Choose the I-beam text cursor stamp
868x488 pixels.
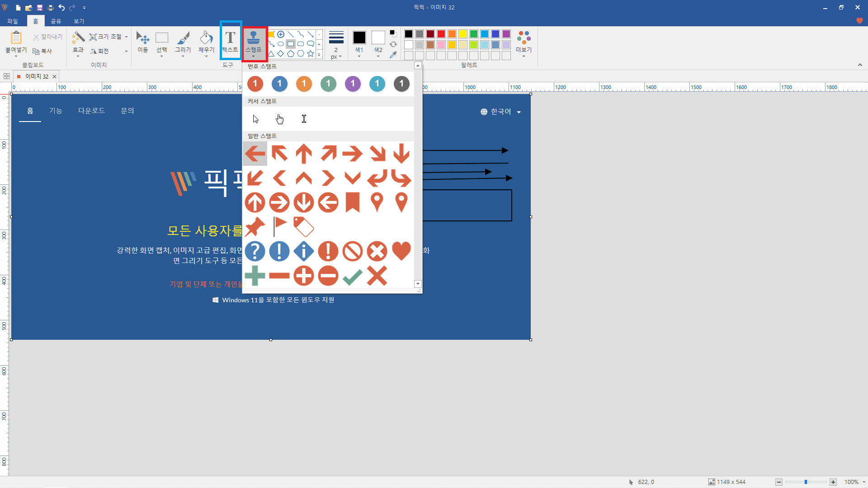click(304, 119)
